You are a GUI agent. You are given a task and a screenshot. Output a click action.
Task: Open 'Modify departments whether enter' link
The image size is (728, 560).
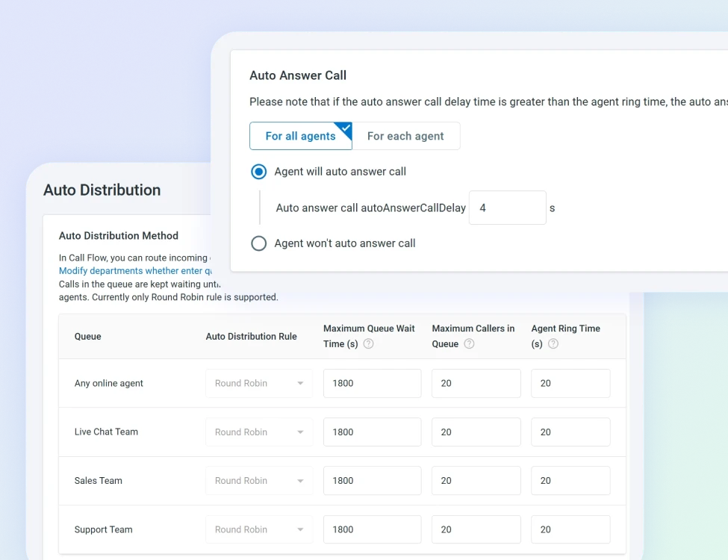point(135,271)
